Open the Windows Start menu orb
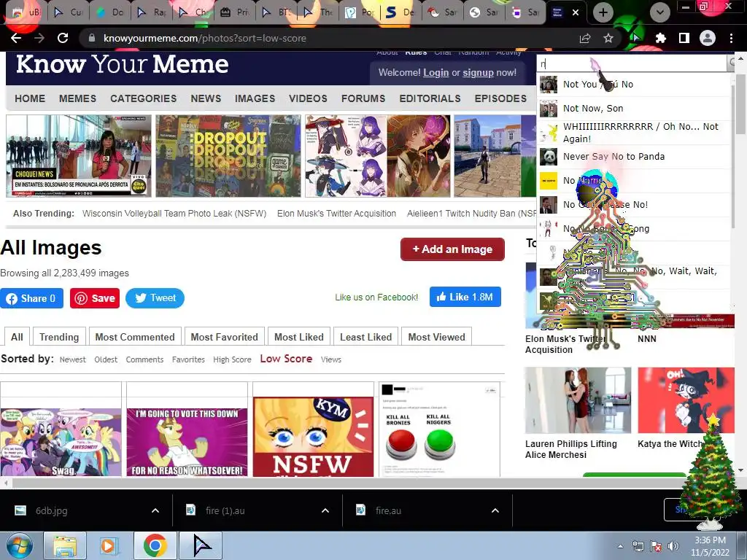 pyautogui.click(x=20, y=545)
